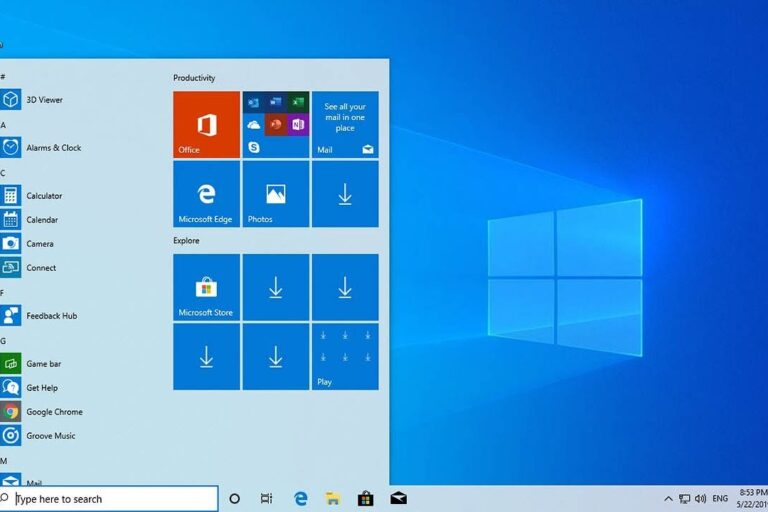Open the ENG language switcher
This screenshot has height=512, width=768.
tap(721, 498)
